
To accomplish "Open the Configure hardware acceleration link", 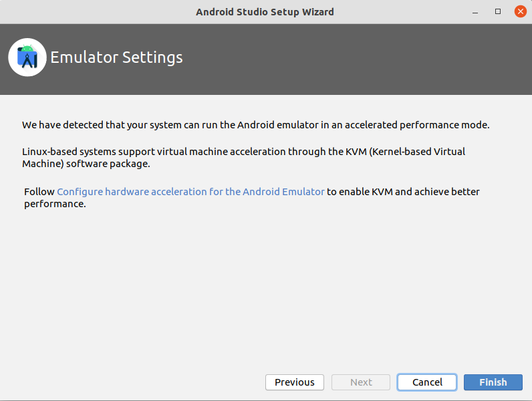I will tap(190, 192).
